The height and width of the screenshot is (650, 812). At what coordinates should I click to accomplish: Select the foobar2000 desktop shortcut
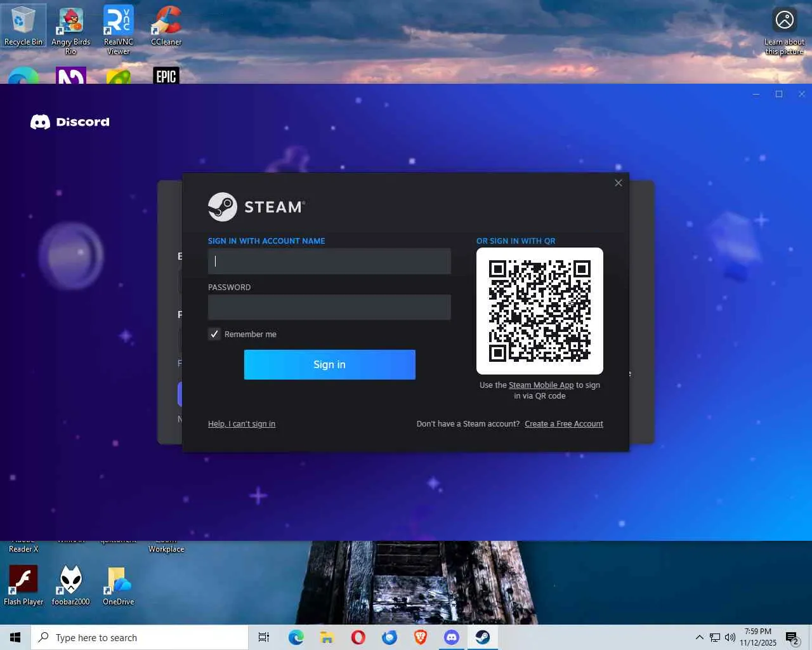pyautogui.click(x=71, y=585)
